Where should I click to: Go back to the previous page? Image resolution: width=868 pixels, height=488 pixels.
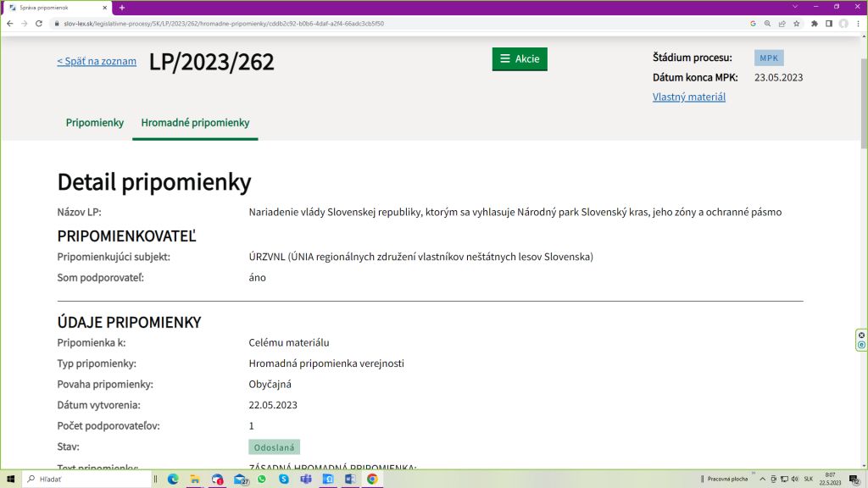coord(9,24)
